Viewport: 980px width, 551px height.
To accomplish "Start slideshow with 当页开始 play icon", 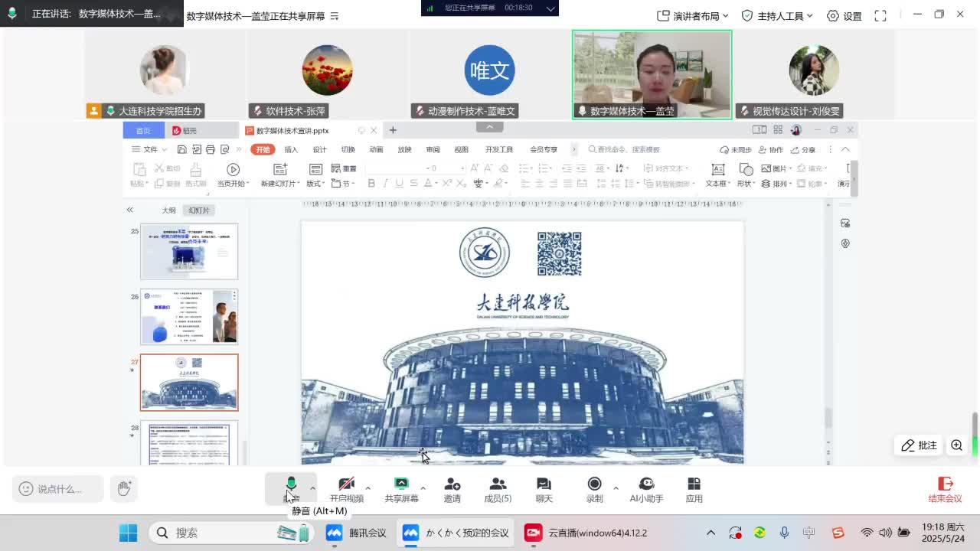I will click(x=233, y=169).
